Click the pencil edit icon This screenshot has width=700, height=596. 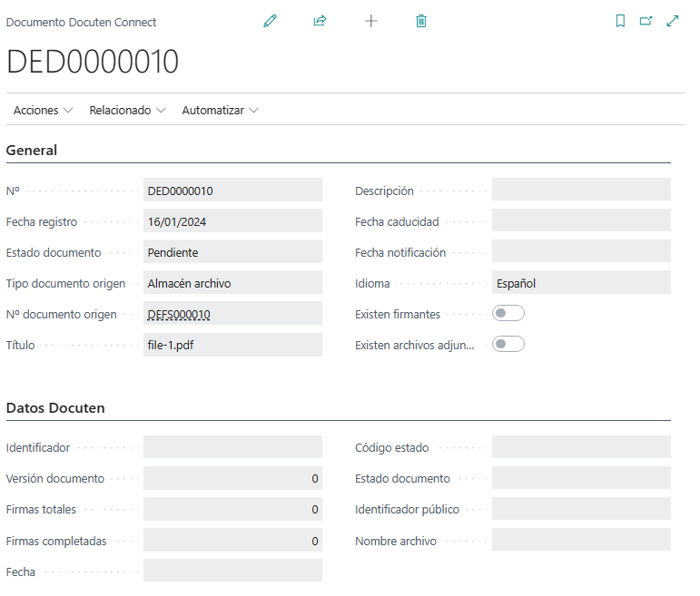(x=270, y=21)
